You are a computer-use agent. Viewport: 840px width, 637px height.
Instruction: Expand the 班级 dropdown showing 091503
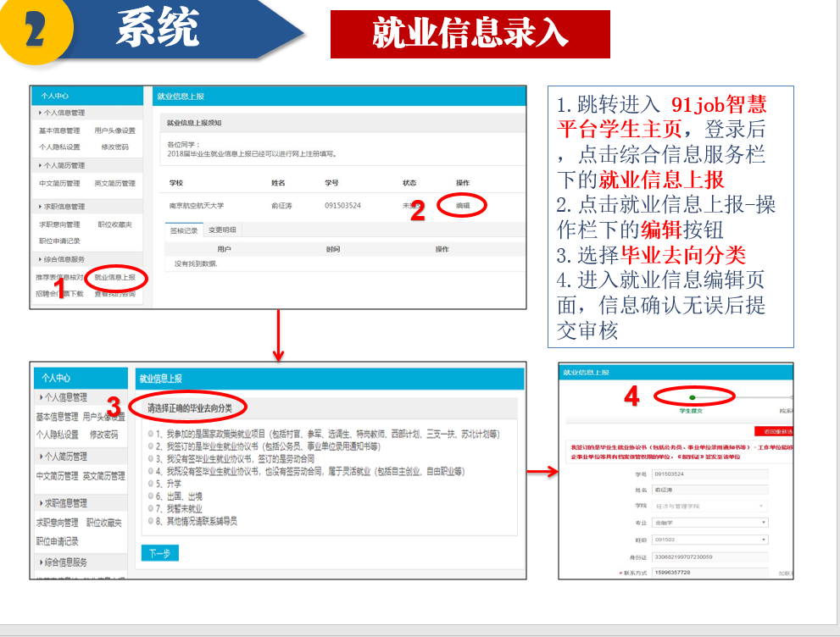(x=710, y=540)
